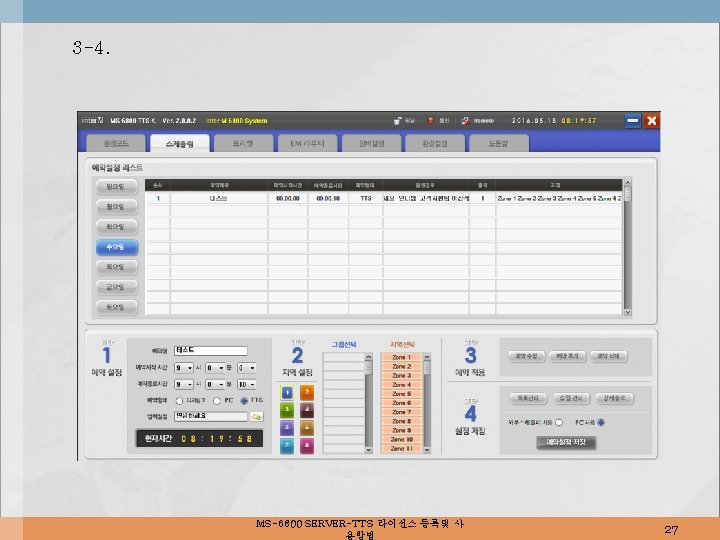Click the lock icon in title bar
This screenshot has width=720, height=540.
pyautogui.click(x=398, y=121)
